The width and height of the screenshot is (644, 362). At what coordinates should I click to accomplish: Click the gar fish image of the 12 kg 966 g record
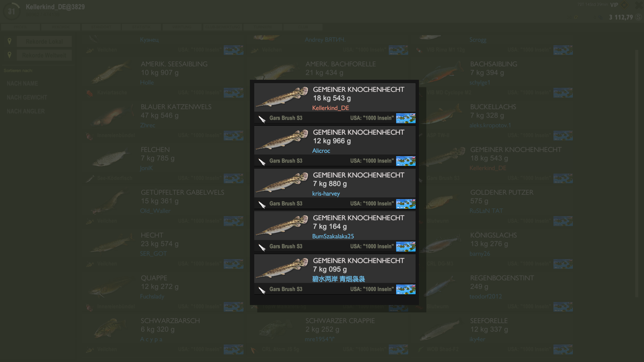pos(282,140)
